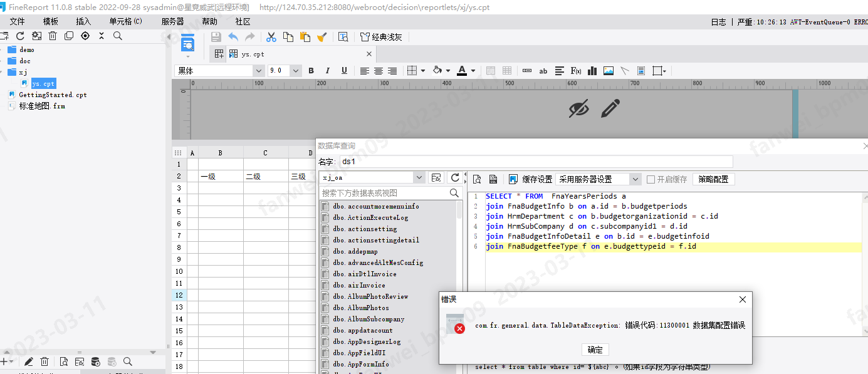The height and width of the screenshot is (374, 868).
Task: Click the table search field 搜索下方数据表或视图
Action: tap(384, 193)
